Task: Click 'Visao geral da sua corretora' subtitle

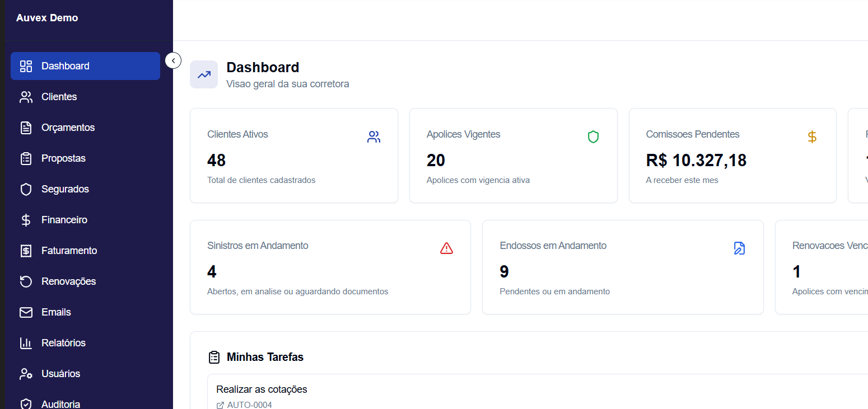Action: pyautogui.click(x=287, y=84)
